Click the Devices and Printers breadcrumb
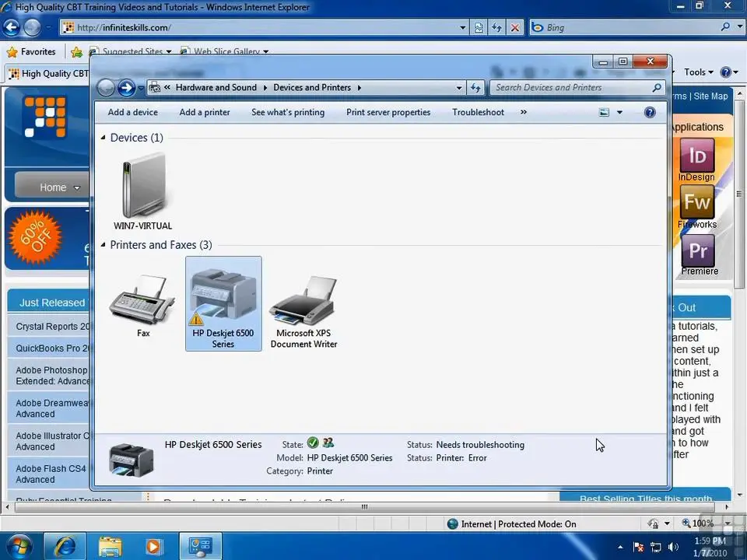 coord(312,88)
